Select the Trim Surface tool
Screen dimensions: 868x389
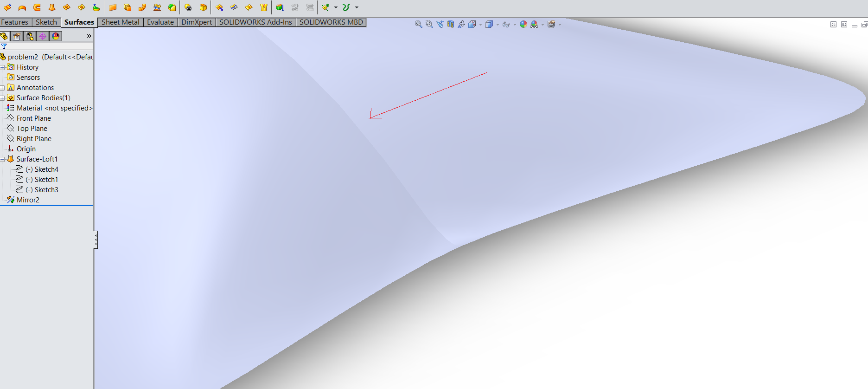pos(234,7)
